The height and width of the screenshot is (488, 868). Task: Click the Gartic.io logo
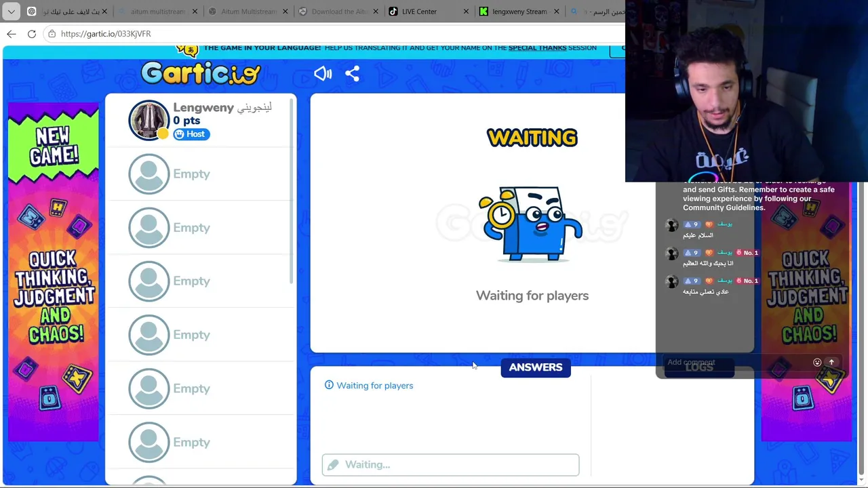(x=201, y=73)
